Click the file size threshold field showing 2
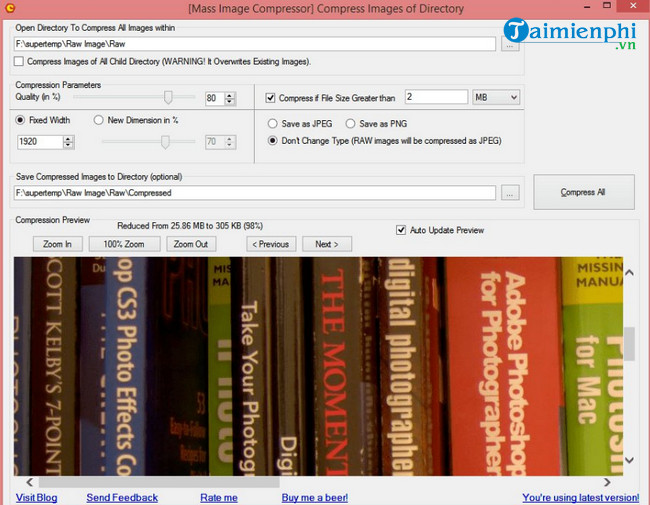This screenshot has height=505, width=650. pos(436,97)
